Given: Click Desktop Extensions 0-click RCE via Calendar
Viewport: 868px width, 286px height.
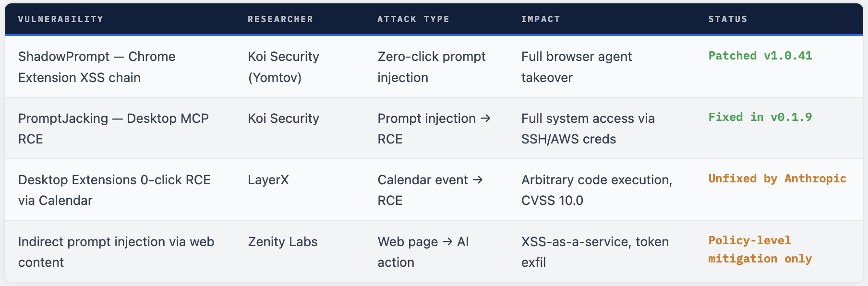Looking at the screenshot, I should click(x=114, y=190).
